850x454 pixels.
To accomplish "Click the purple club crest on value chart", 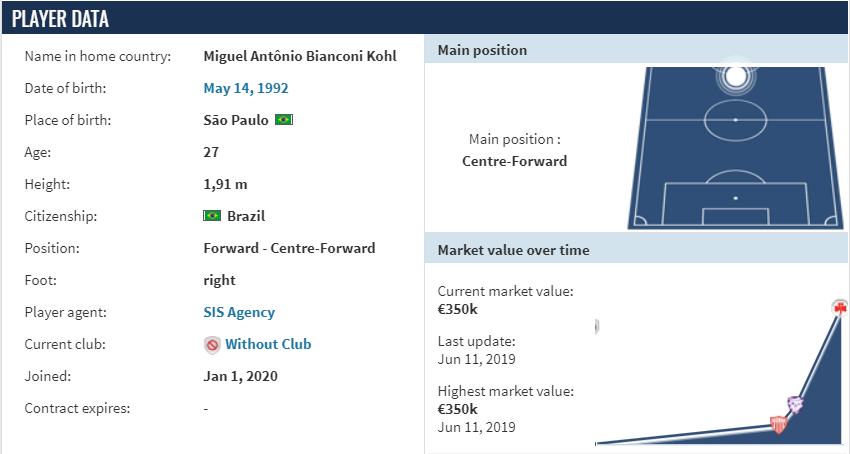I will point(795,404).
